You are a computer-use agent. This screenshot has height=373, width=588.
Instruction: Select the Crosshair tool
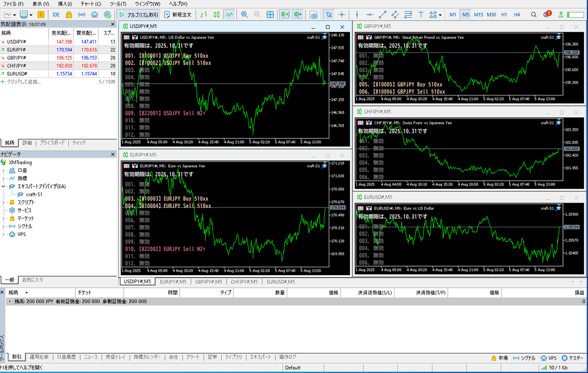coord(342,15)
